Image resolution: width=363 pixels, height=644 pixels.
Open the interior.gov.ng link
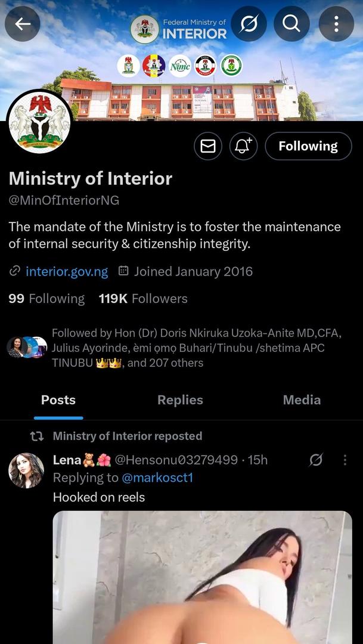pyautogui.click(x=67, y=272)
